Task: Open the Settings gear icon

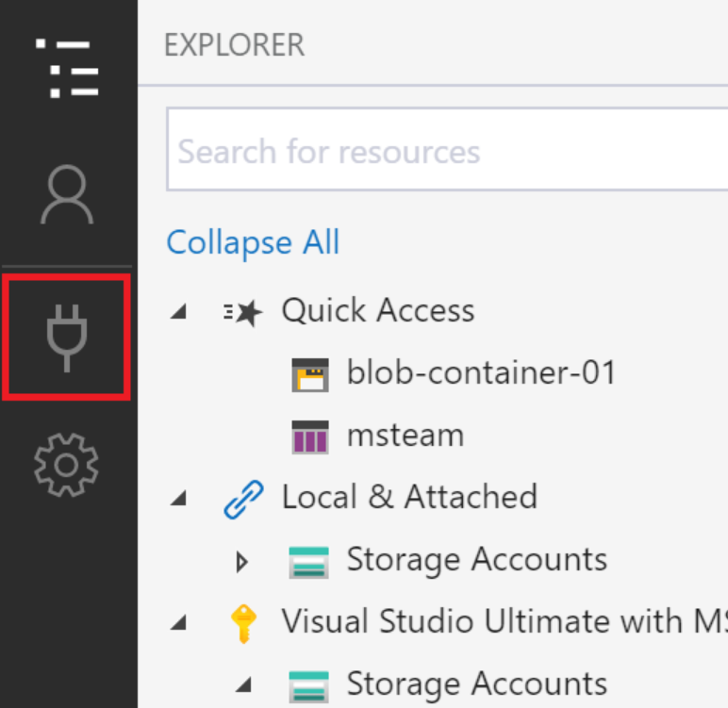Action: (66, 465)
